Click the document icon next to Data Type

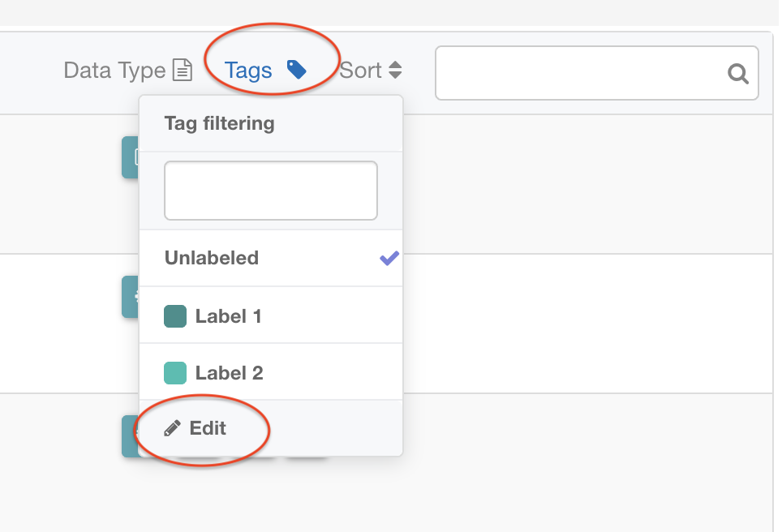(183, 71)
